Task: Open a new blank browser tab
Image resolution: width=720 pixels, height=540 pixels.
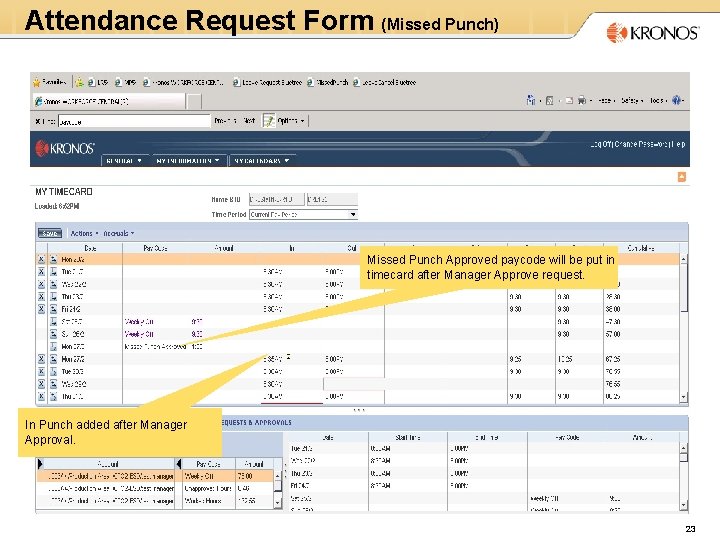Action: [194, 101]
